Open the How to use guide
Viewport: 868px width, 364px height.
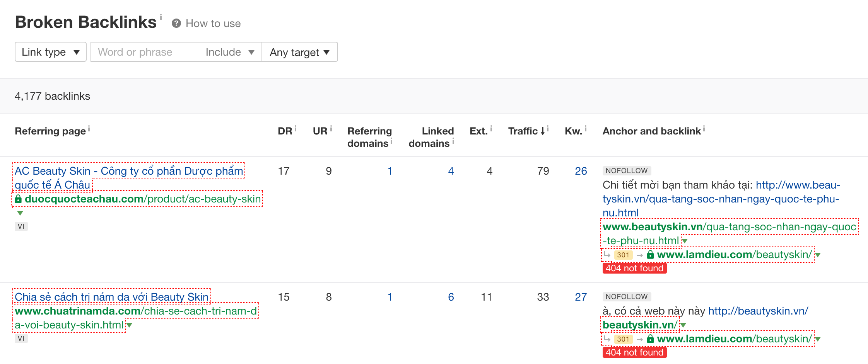click(213, 24)
